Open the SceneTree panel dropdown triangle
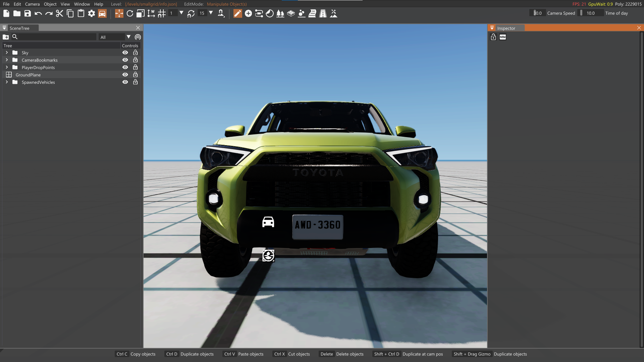The height and width of the screenshot is (362, 644). [x=4, y=28]
